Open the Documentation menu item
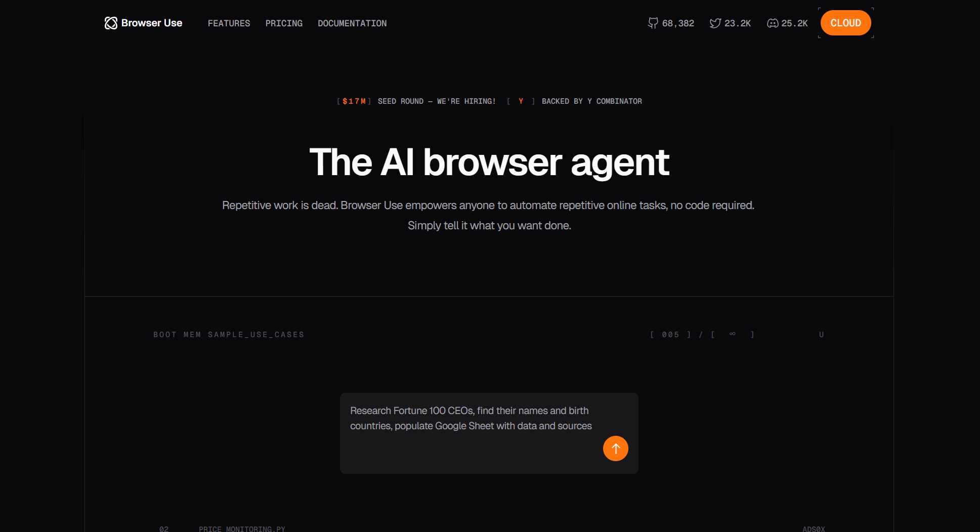Screen dimensions: 980x532 point(352,23)
